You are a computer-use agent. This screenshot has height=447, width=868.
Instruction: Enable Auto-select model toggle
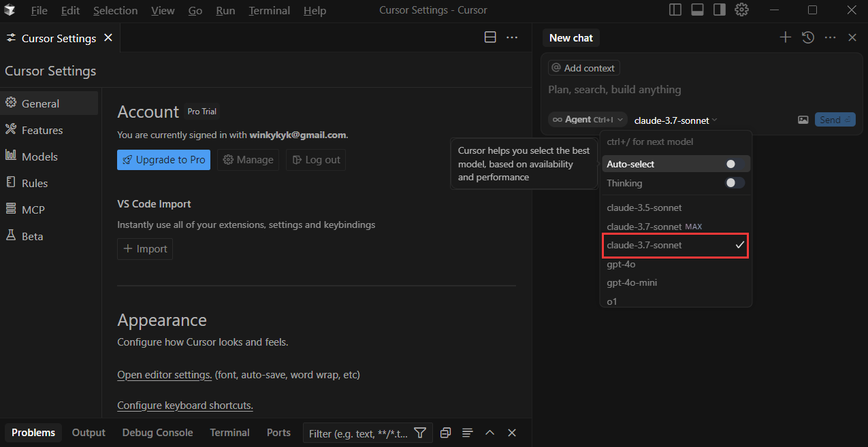tap(735, 164)
